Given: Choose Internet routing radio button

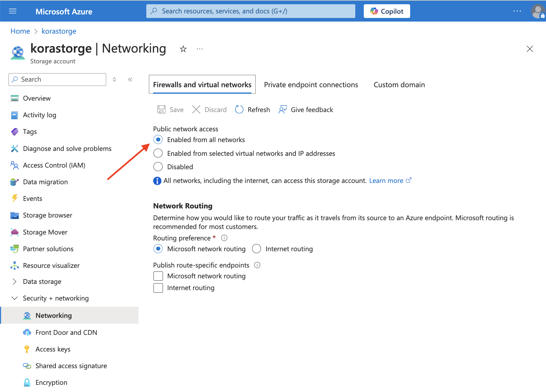Looking at the screenshot, I should (256, 249).
